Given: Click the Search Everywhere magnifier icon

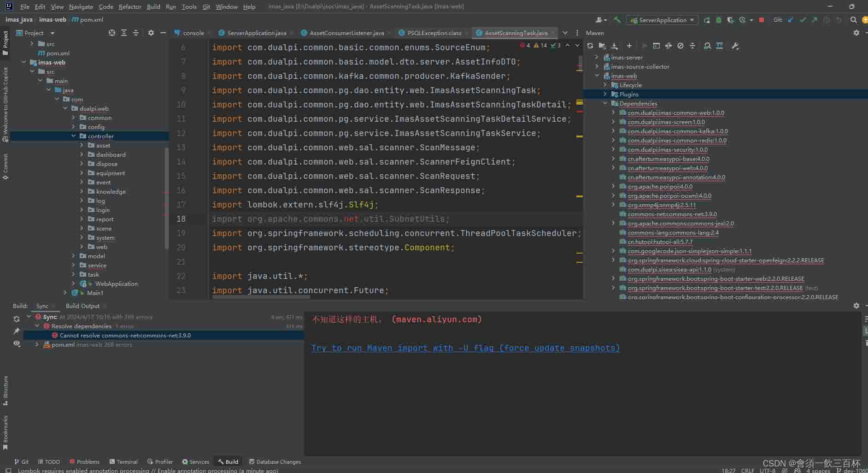Looking at the screenshot, I should click(853, 20).
